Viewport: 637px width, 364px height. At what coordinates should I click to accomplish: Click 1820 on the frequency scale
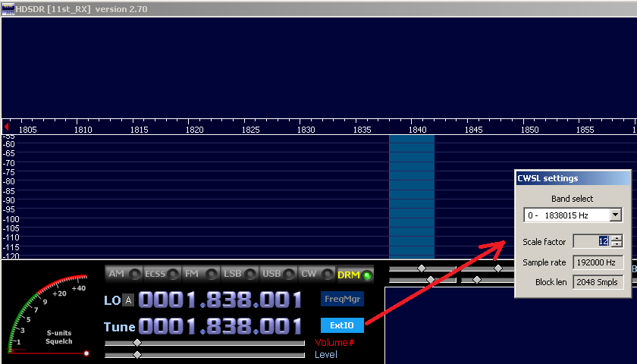click(x=195, y=130)
